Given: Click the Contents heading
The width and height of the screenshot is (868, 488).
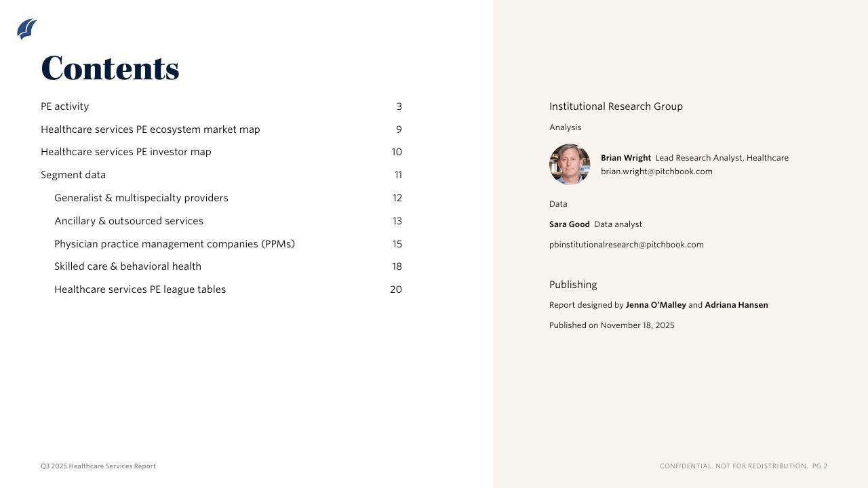Looking at the screenshot, I should [x=110, y=68].
